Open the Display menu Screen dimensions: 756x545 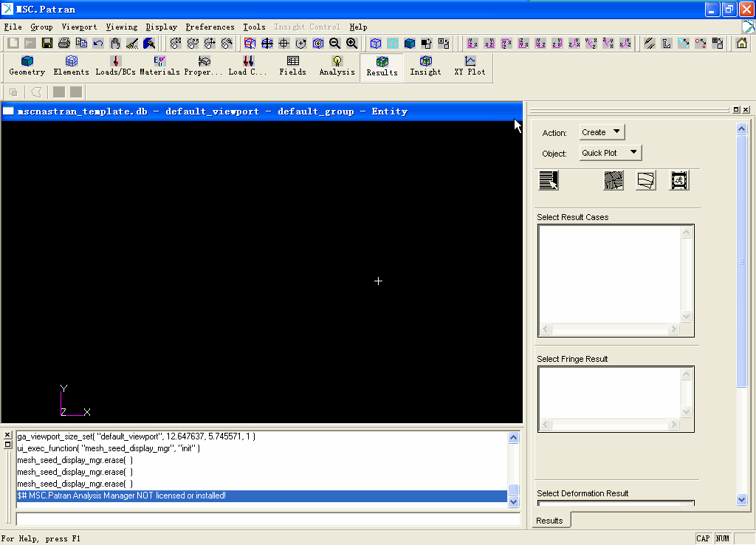[x=162, y=27]
